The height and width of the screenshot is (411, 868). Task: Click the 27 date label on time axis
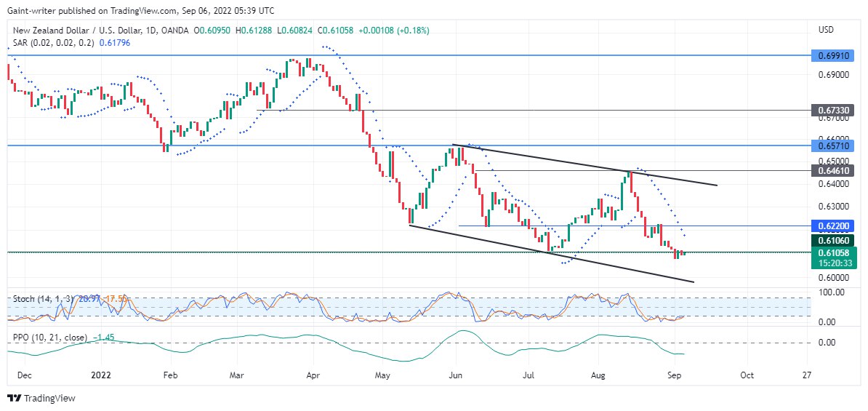(x=806, y=375)
